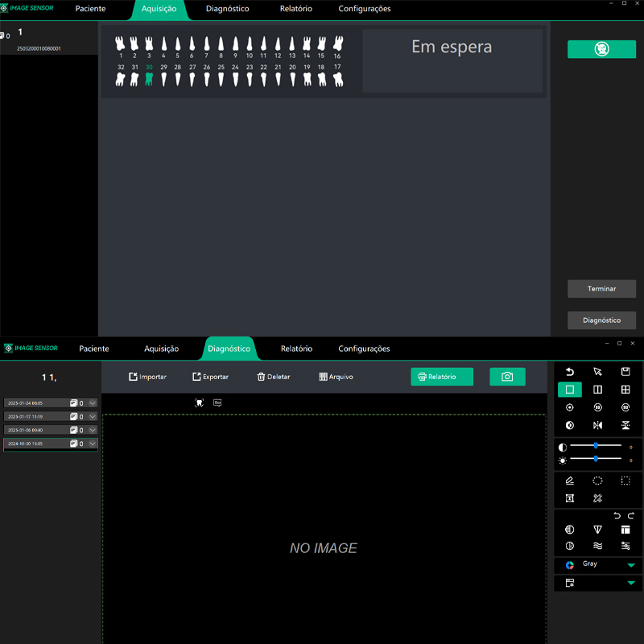Image resolution: width=644 pixels, height=644 pixels.
Task: Expand the 2024-10-30 15:05 study entry
Action: pos(93,444)
